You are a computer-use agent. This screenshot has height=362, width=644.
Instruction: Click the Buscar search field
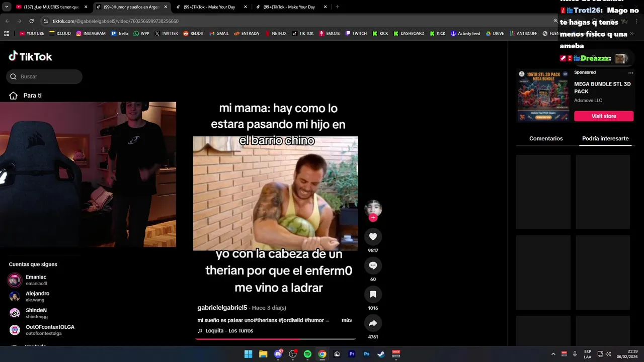(x=44, y=76)
